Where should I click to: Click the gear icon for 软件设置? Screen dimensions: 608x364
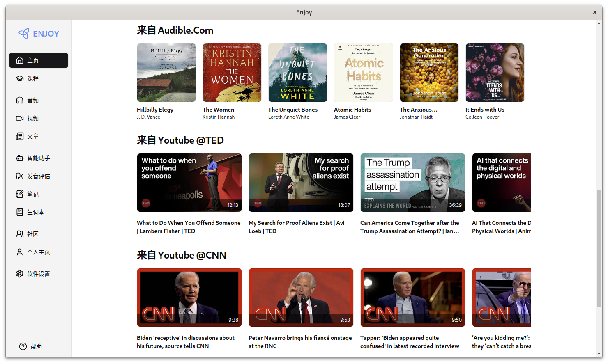click(x=20, y=274)
